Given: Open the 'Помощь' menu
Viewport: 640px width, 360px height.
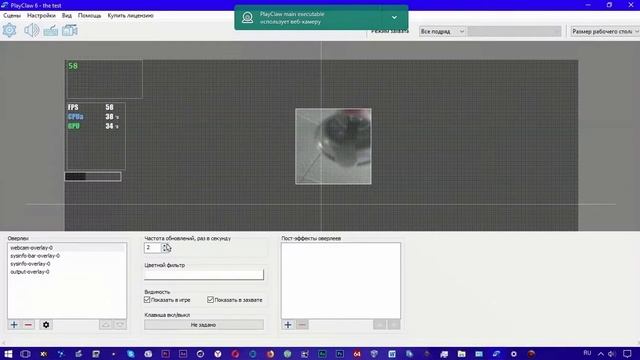Looking at the screenshot, I should click(89, 16).
